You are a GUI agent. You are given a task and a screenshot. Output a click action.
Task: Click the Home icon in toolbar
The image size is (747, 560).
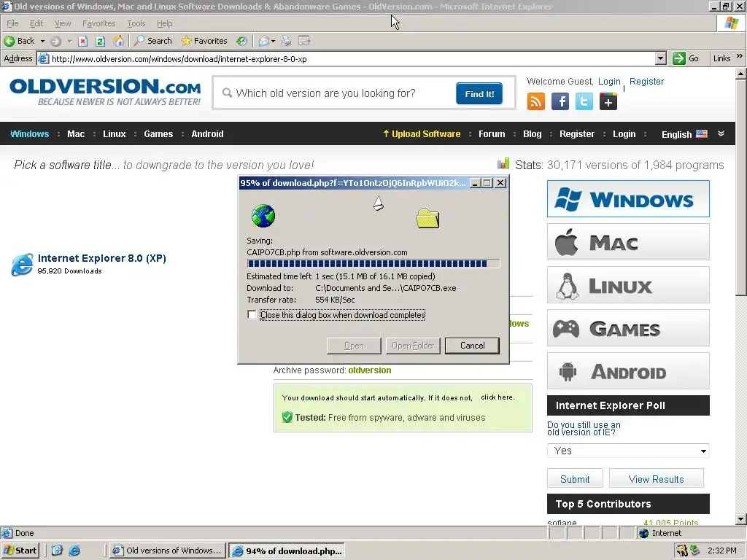[118, 41]
